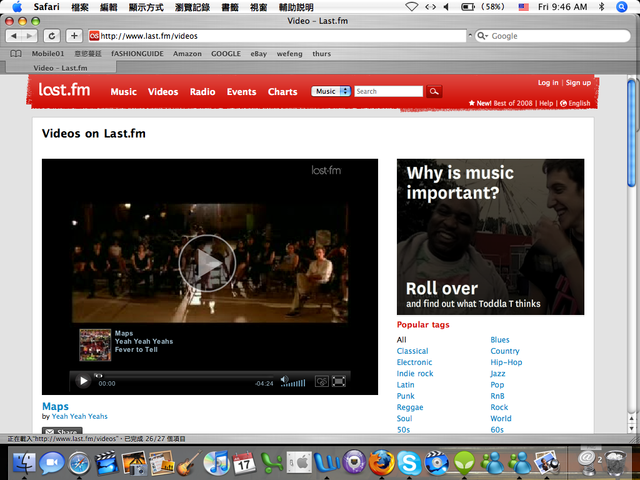Open Firefox from the dock

pyautogui.click(x=382, y=463)
